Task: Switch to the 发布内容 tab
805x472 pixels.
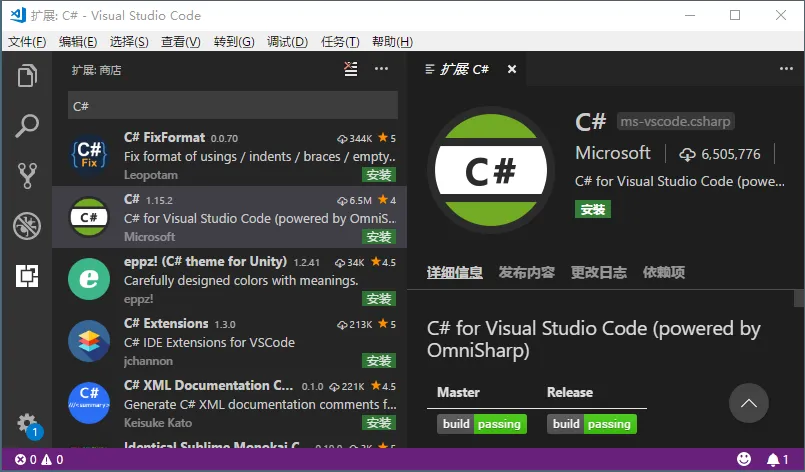Action: tap(527, 272)
